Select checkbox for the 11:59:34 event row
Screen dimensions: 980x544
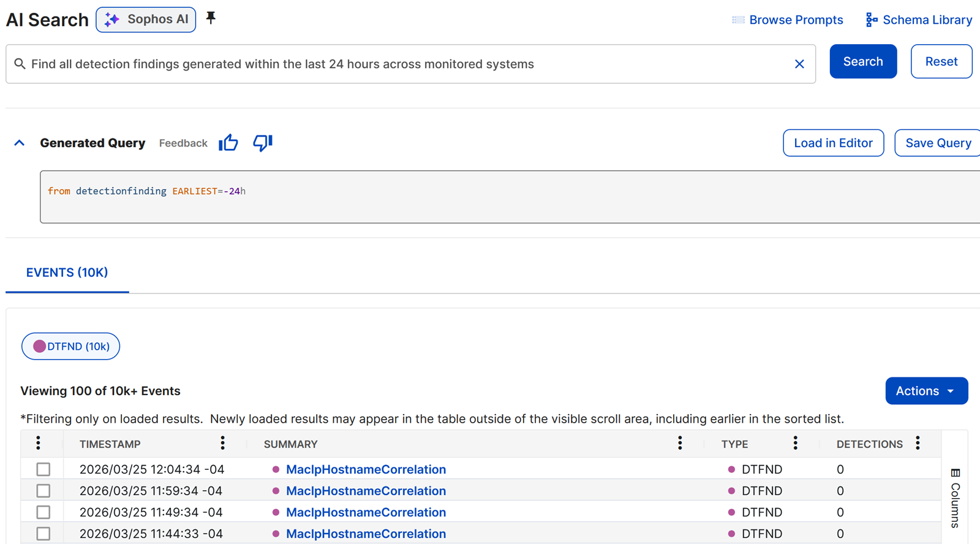[43, 491]
